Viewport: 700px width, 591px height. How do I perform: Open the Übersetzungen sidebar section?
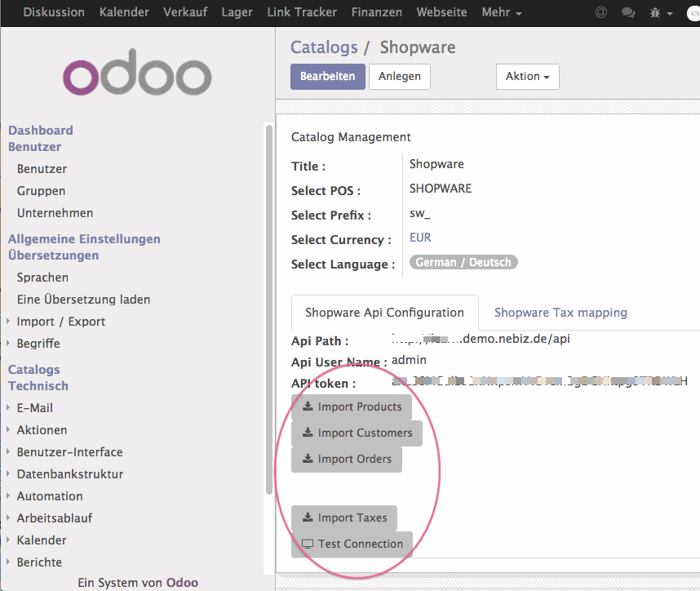point(53,256)
